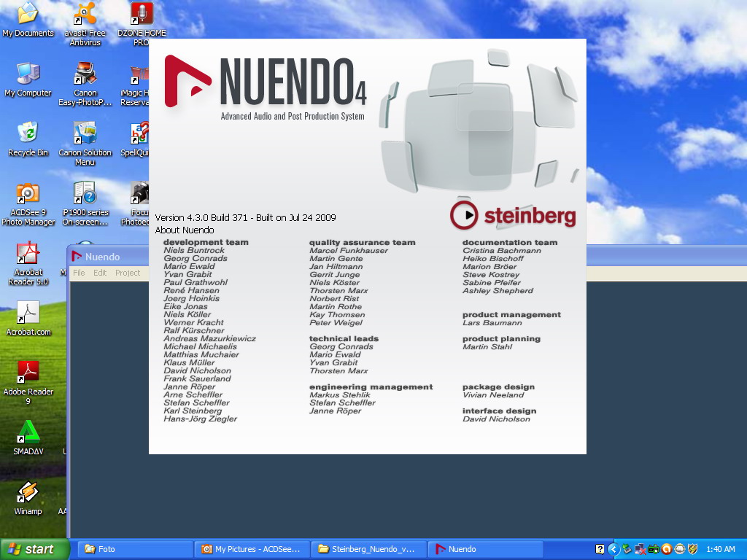This screenshot has height=560, width=747.
Task: Click technical leads heading
Action: (x=344, y=338)
